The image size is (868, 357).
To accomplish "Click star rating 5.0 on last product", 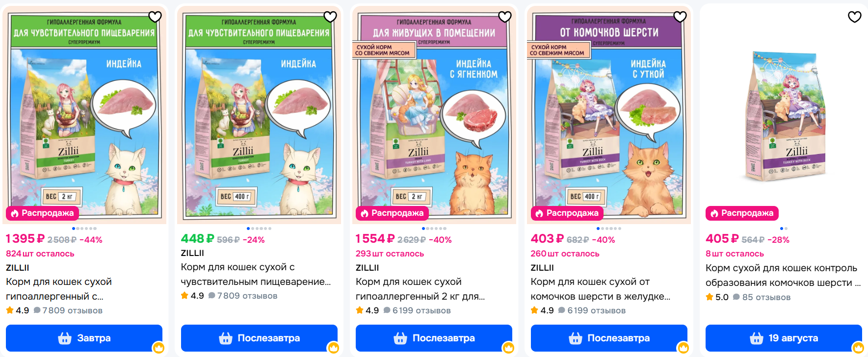I will pyautogui.click(x=717, y=297).
